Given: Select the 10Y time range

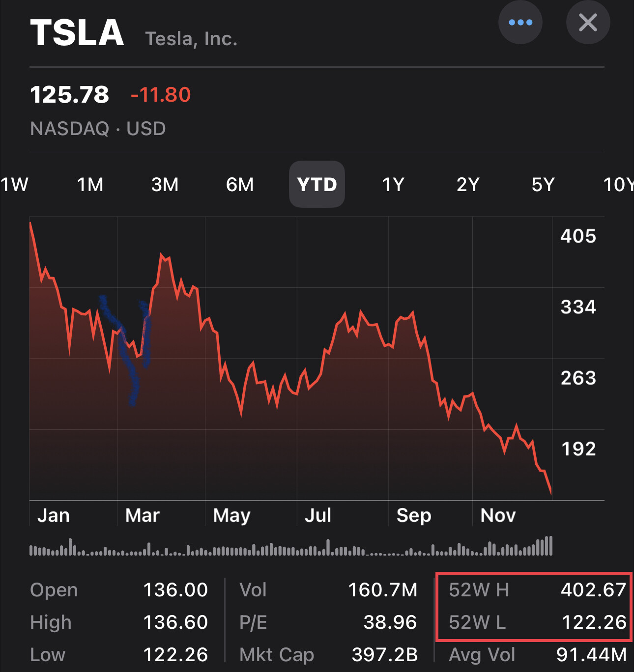Looking at the screenshot, I should [618, 185].
